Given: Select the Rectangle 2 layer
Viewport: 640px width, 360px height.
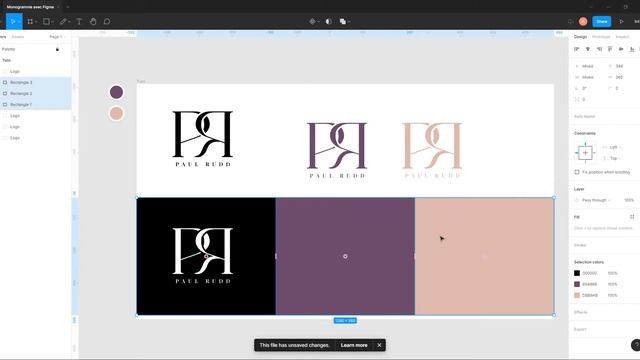Looking at the screenshot, I should pos(36,93).
